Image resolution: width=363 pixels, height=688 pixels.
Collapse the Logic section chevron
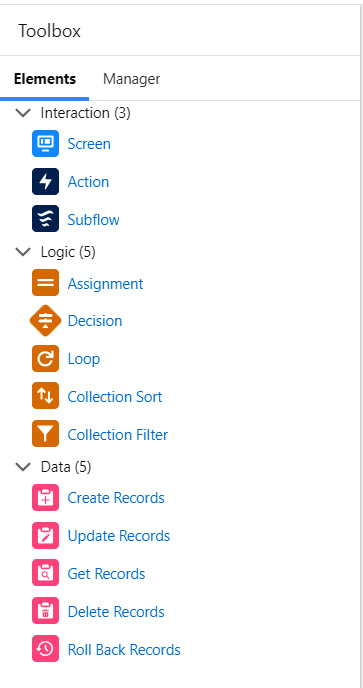pyautogui.click(x=23, y=252)
